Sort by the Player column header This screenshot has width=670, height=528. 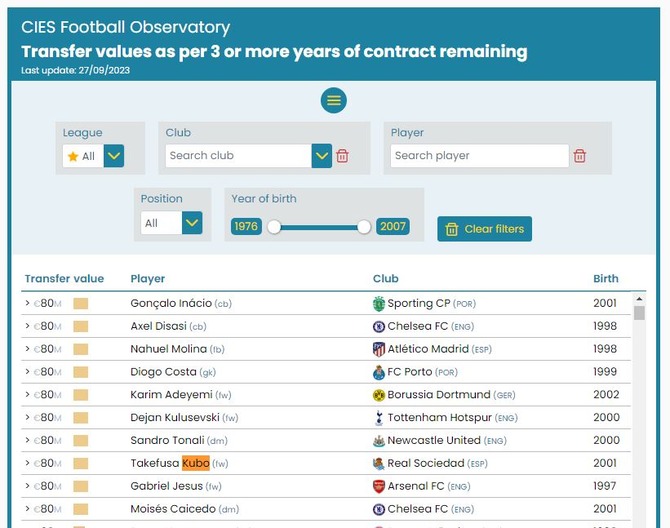pos(147,279)
